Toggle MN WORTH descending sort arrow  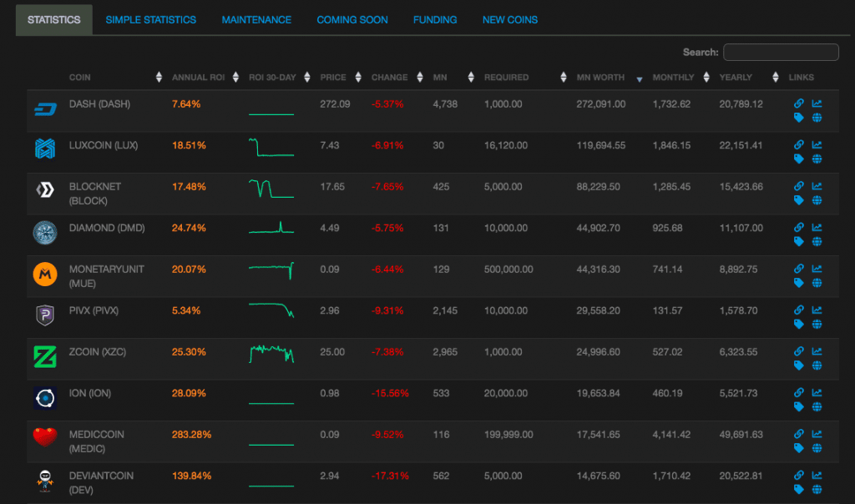pyautogui.click(x=640, y=79)
